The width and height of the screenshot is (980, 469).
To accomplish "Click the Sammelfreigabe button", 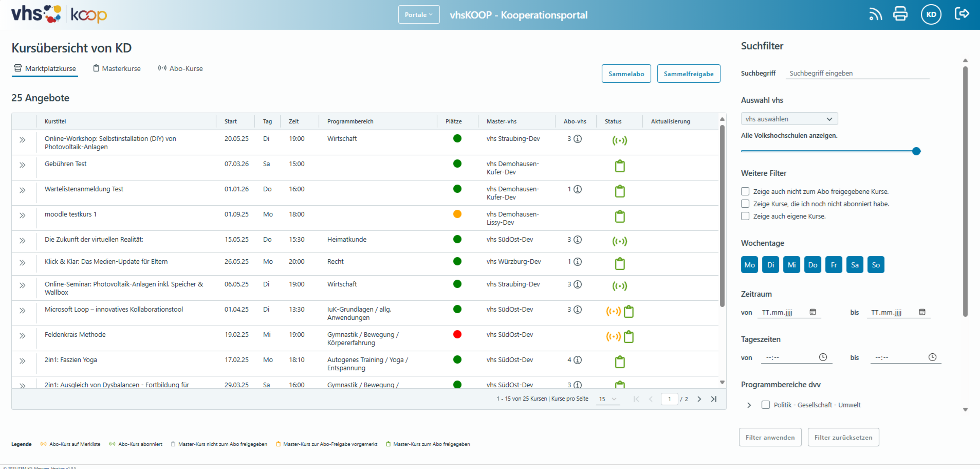I will click(x=688, y=74).
